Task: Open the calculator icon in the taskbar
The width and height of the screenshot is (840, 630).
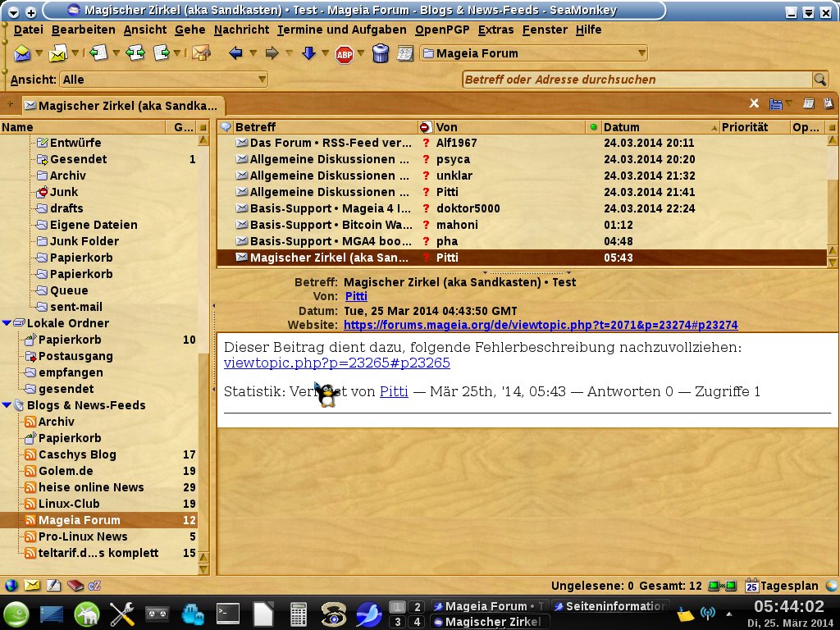Action: (299, 614)
